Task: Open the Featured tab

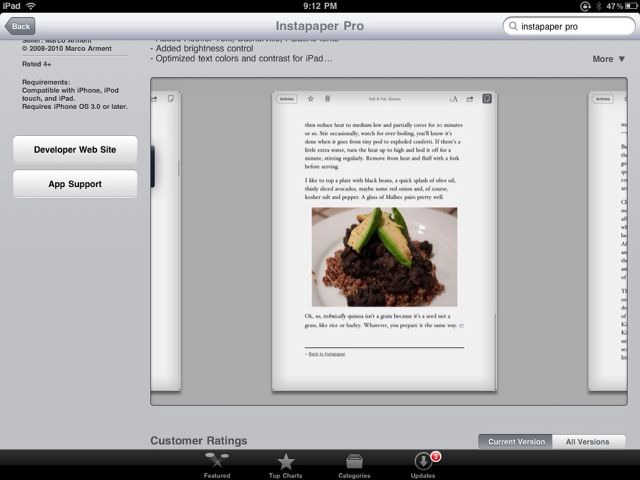Action: click(x=217, y=465)
